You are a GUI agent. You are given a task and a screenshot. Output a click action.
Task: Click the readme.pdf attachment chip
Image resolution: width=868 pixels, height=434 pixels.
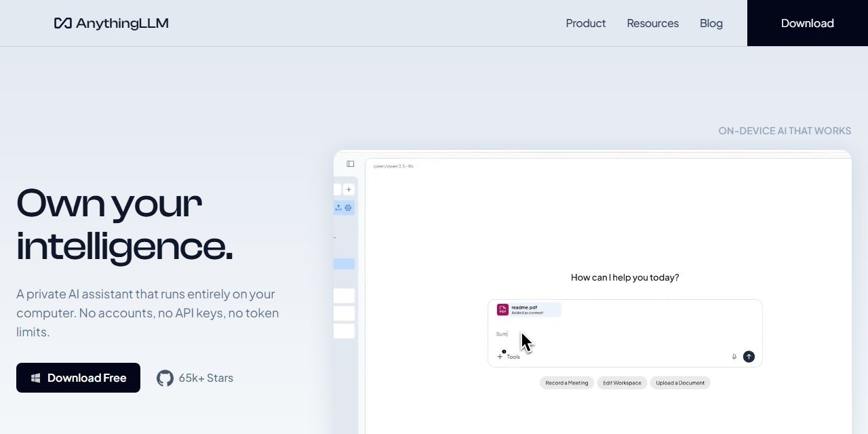(528, 310)
